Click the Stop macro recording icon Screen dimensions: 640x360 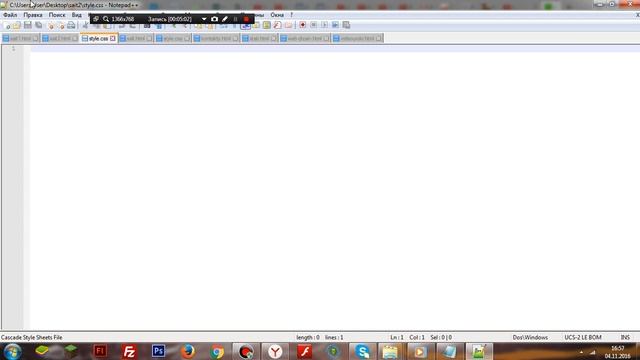tap(313, 25)
